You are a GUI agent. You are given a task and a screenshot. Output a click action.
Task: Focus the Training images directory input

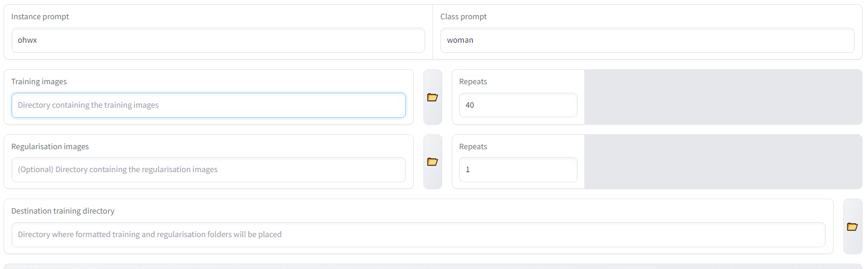208,105
